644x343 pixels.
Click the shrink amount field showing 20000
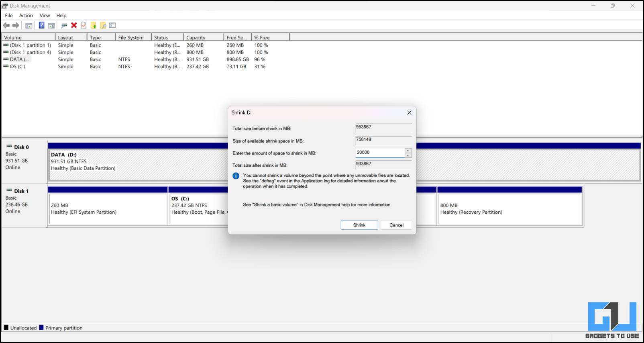[380, 153]
